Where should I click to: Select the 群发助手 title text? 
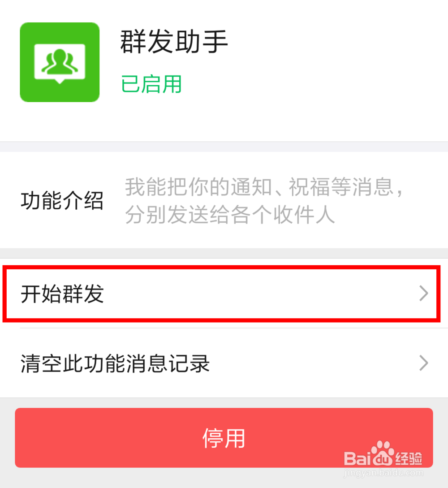pos(174,41)
